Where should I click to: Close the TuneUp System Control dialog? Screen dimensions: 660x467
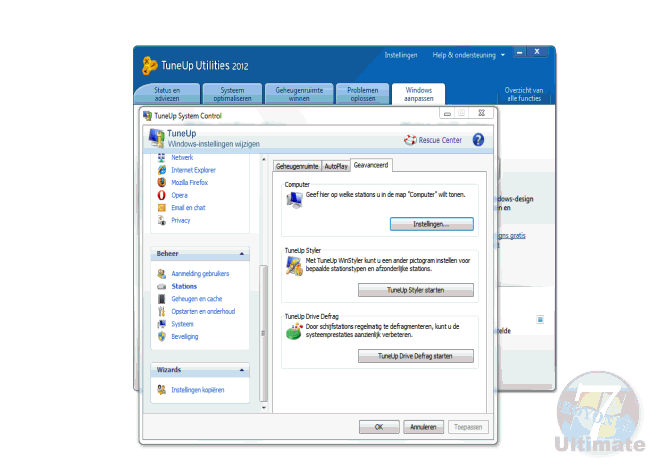(x=481, y=113)
